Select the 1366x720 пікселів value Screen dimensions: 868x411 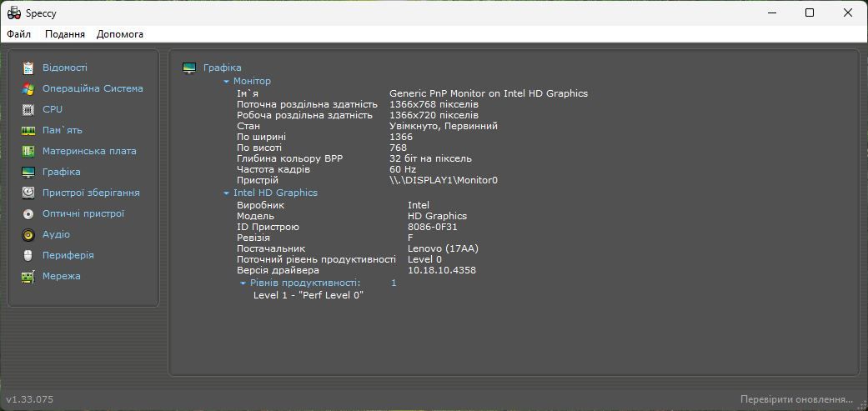point(434,115)
